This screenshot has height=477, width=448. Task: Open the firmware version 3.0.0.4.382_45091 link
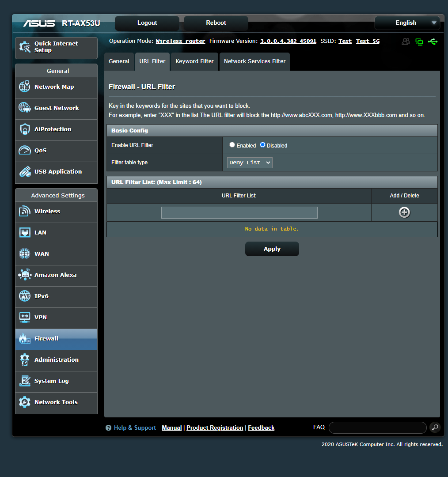[x=288, y=41]
